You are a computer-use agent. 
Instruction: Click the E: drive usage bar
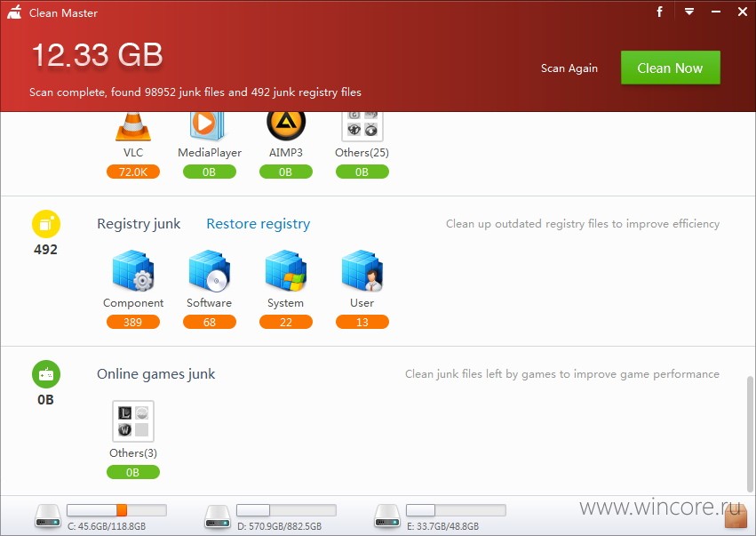[456, 510]
